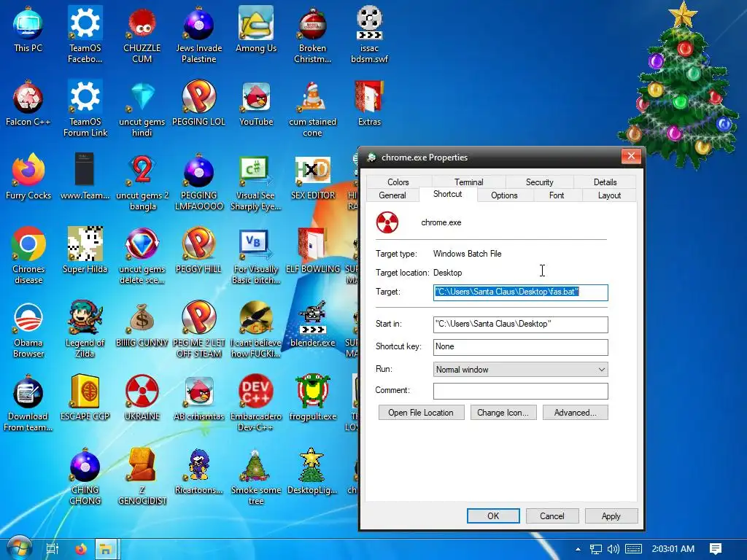Switch to the Details tab

pyautogui.click(x=605, y=182)
